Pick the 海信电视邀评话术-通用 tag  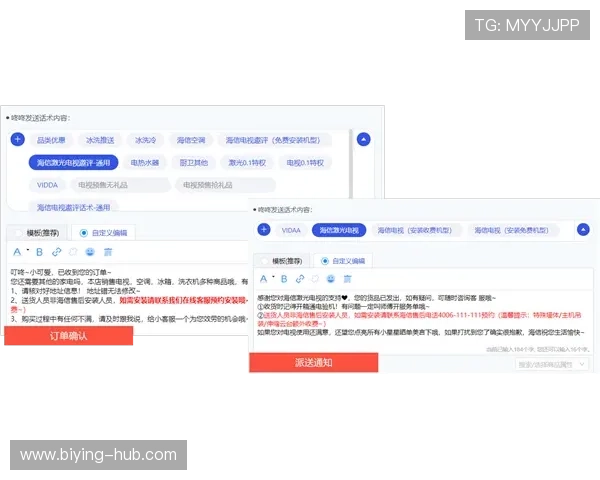[x=73, y=207]
